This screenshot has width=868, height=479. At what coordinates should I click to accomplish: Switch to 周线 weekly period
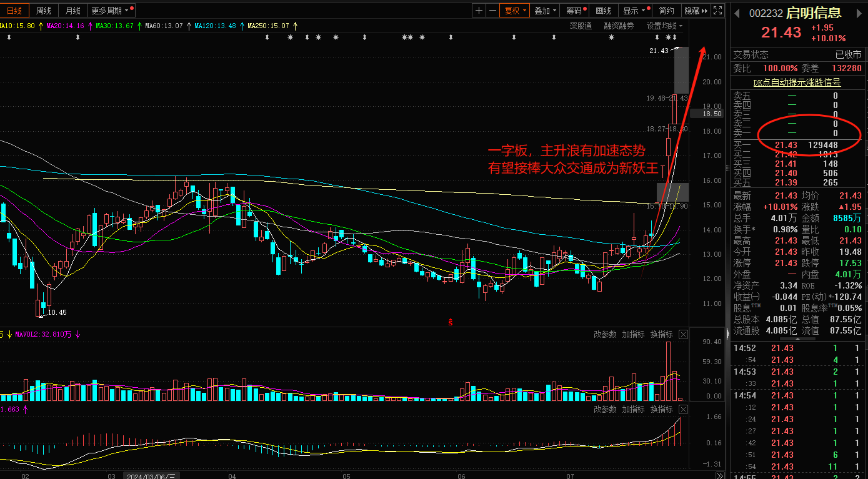click(x=44, y=11)
